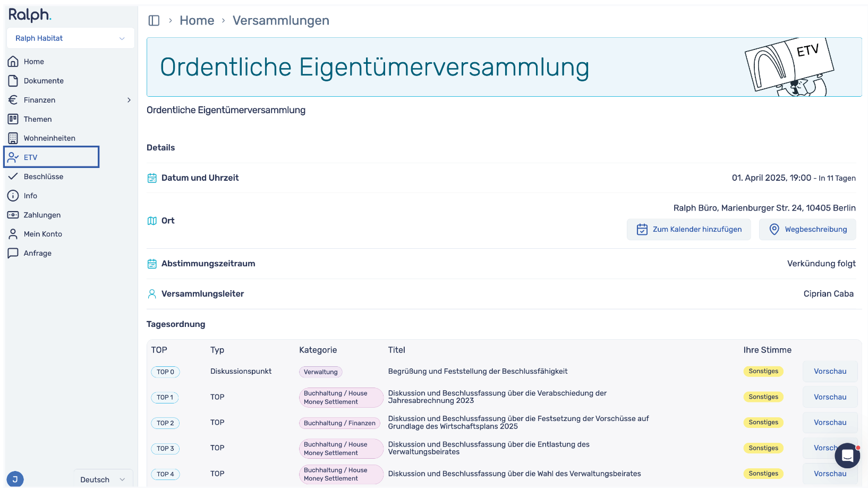Viewport: 868px width, 488px height.
Task: Open the Deutsch language selector
Action: [x=103, y=479]
